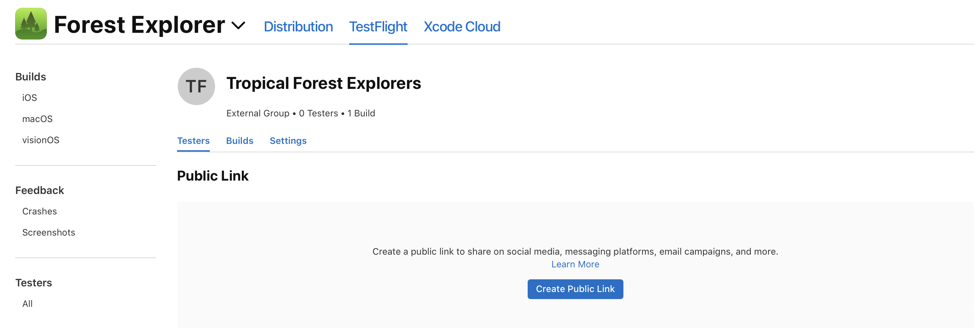This screenshot has height=328, width=980.
Task: Select the Testers tab
Action: (193, 141)
